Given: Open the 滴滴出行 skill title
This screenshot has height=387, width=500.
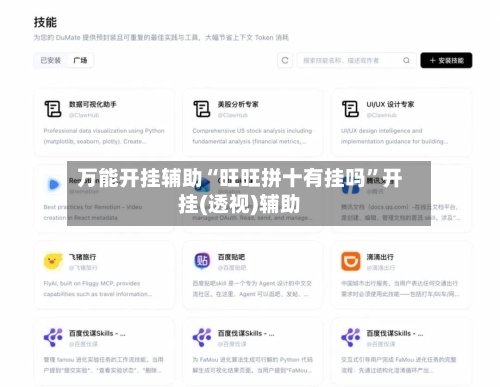Looking at the screenshot, I should pyautogui.click(x=380, y=257).
